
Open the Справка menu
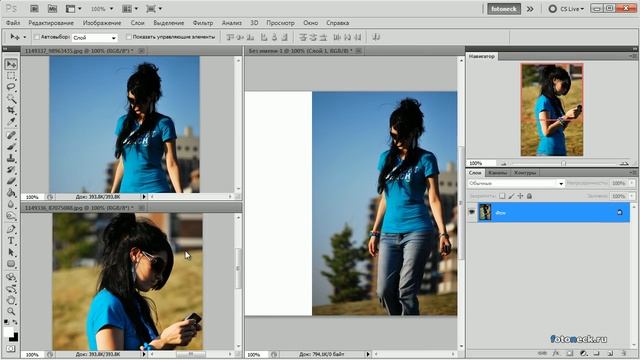point(338,23)
